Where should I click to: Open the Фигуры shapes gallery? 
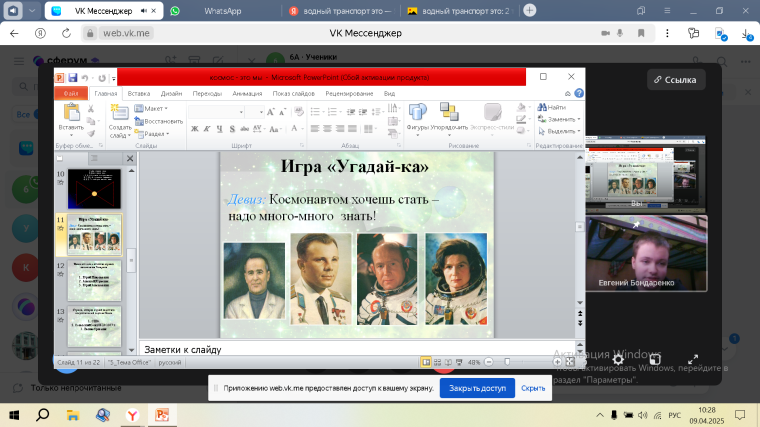click(417, 119)
